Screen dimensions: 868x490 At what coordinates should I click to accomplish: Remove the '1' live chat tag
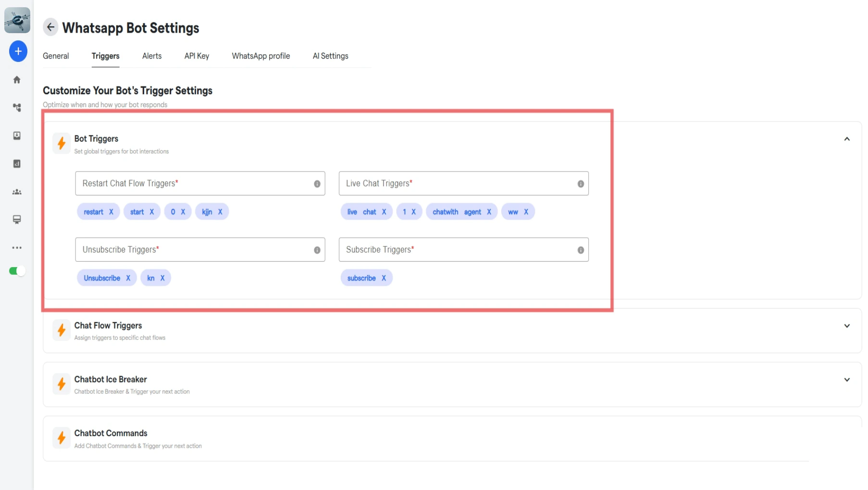coord(413,212)
